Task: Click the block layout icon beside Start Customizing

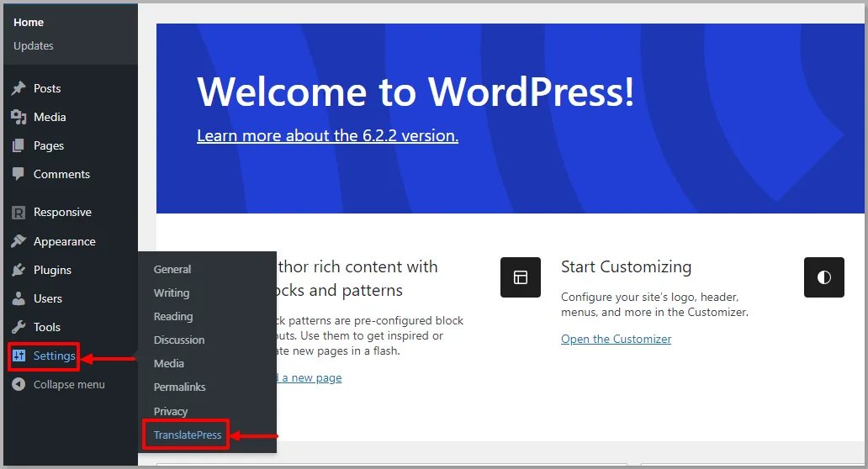Action: (521, 277)
